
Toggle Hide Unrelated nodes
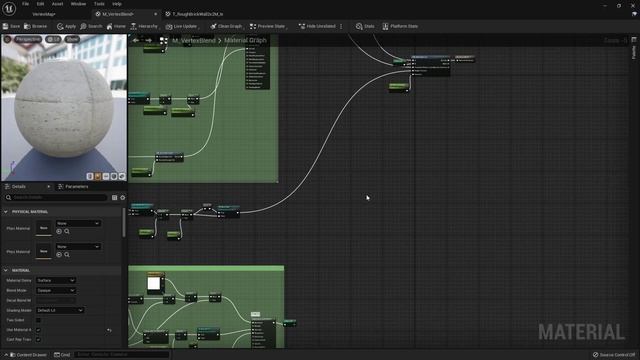[317, 26]
